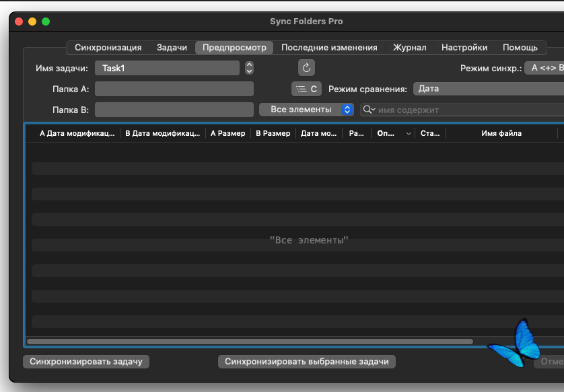Screen dimensions: 564x392
Task: Click the magnifier icon in search field
Action: [368, 110]
